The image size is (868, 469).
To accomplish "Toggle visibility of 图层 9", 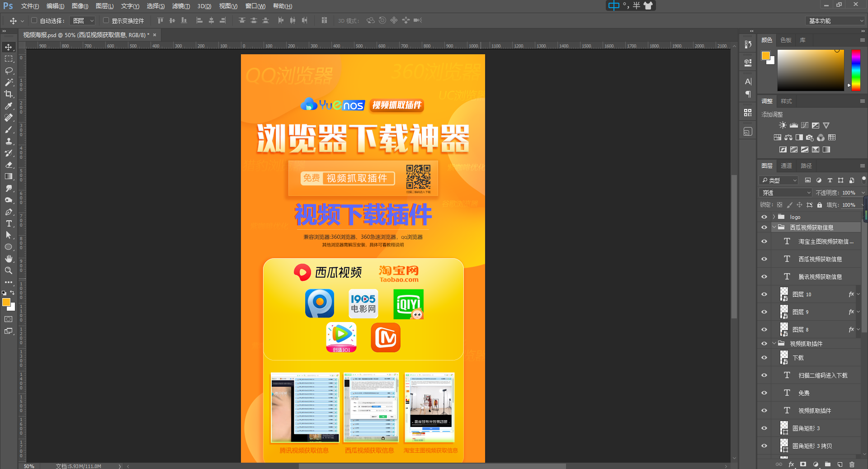I will click(764, 312).
